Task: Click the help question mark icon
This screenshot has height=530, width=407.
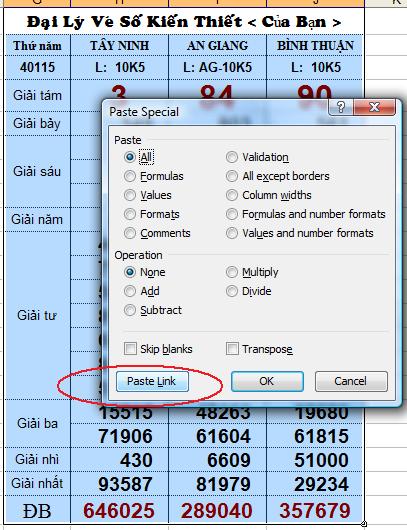Action: click(x=341, y=107)
